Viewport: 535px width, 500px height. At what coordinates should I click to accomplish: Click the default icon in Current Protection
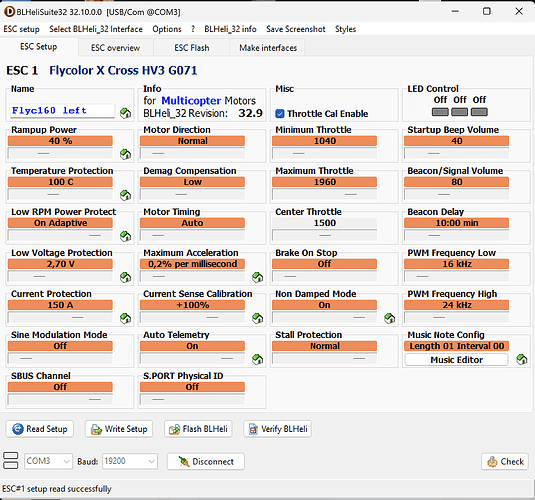click(x=126, y=318)
